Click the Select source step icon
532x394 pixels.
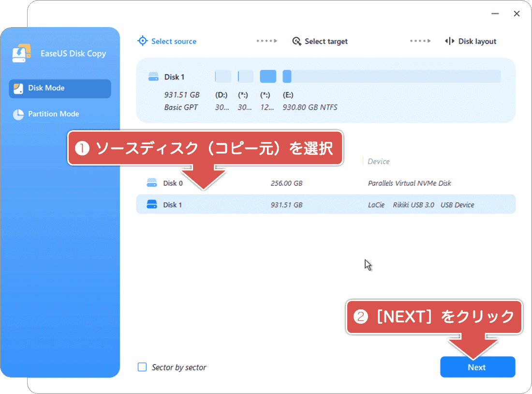point(142,41)
